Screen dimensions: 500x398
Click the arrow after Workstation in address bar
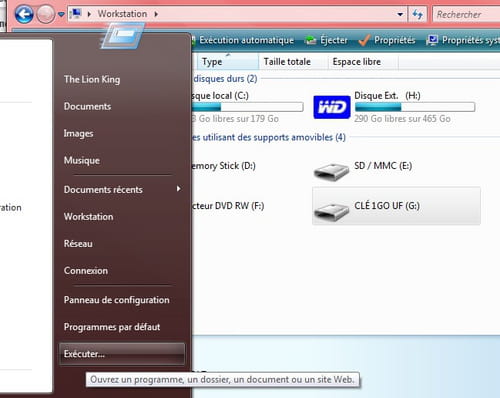(156, 14)
